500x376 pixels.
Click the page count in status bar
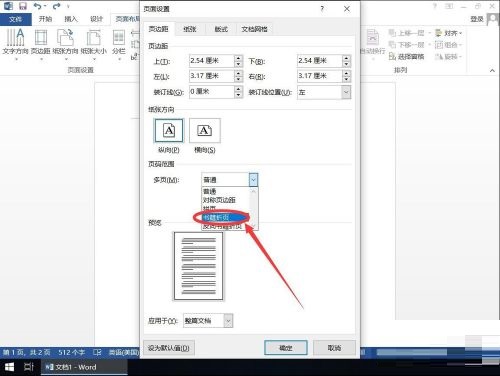(27, 352)
